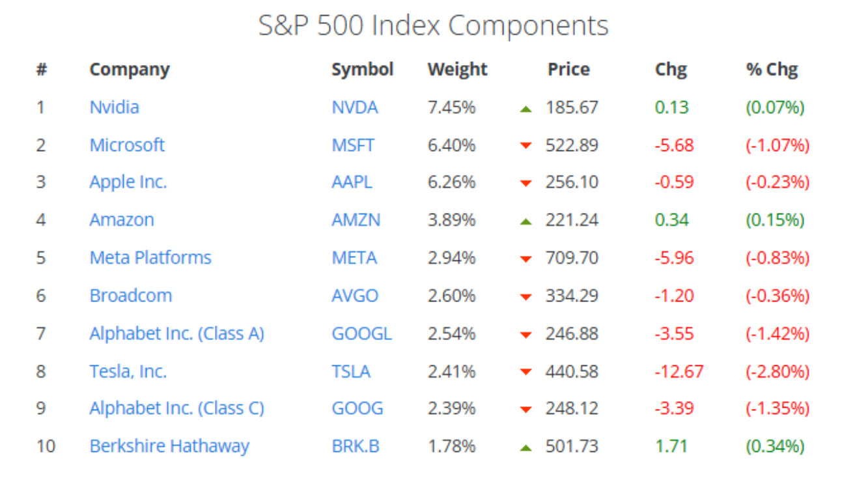Click the % Chg column header
The height and width of the screenshot is (491, 868).
coord(772,70)
